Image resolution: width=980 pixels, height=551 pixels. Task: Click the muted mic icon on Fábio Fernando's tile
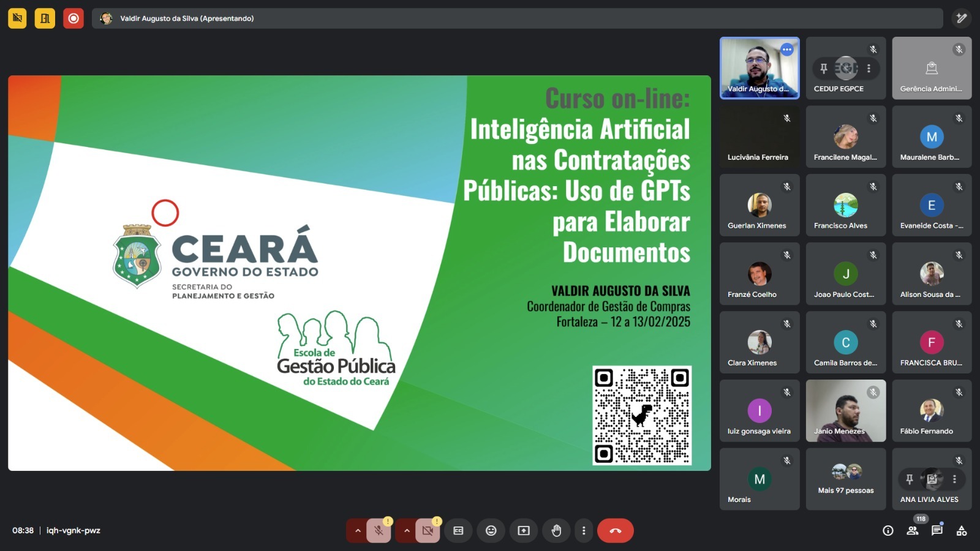959,392
